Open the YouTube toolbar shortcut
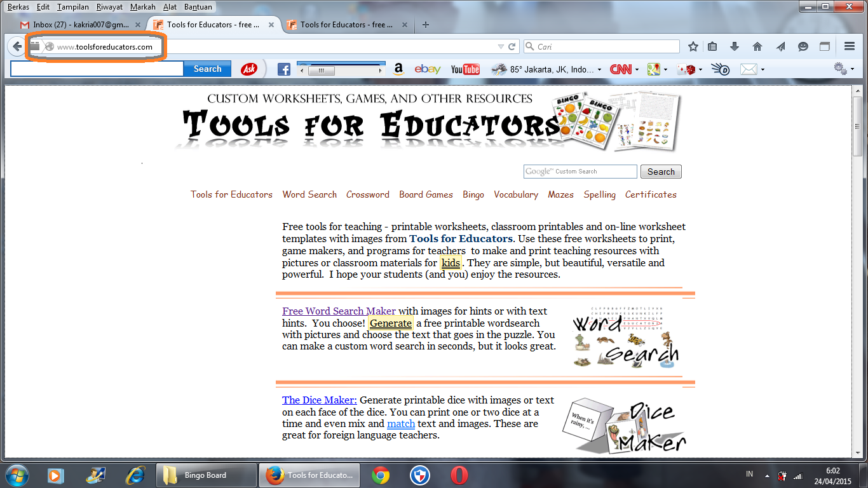 click(x=465, y=69)
